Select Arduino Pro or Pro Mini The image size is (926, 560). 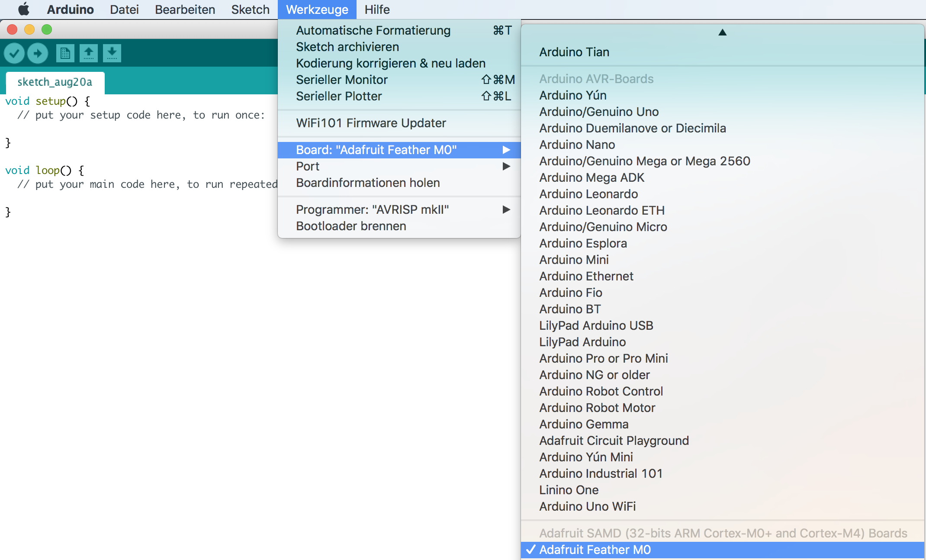click(x=722, y=358)
